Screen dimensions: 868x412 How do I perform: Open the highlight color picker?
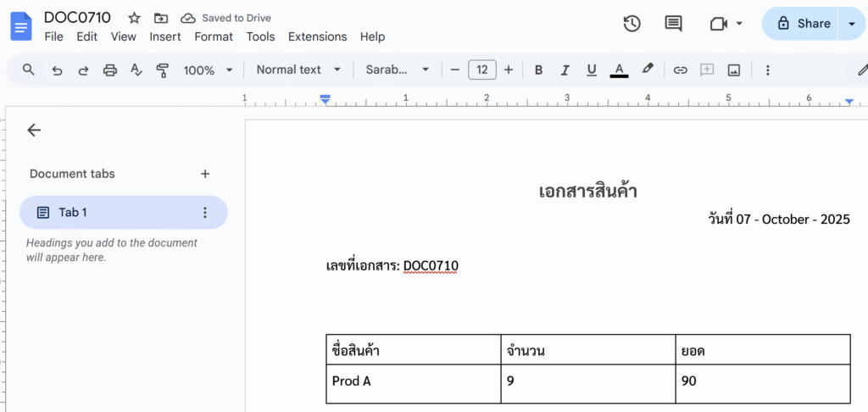(648, 70)
